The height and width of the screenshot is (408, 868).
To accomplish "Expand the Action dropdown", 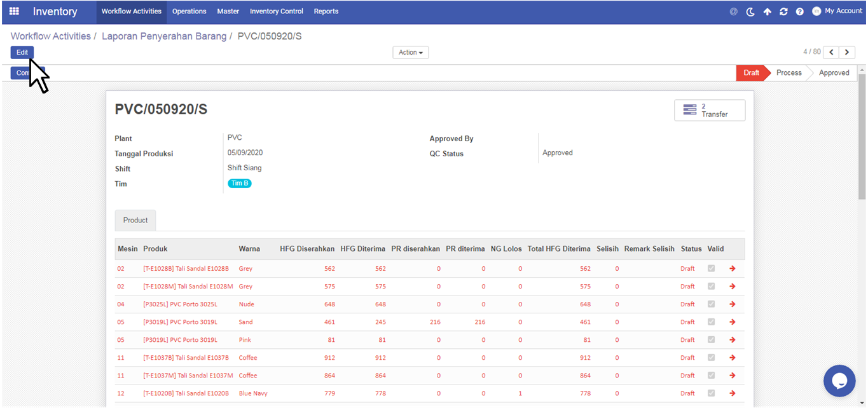I will 410,53.
